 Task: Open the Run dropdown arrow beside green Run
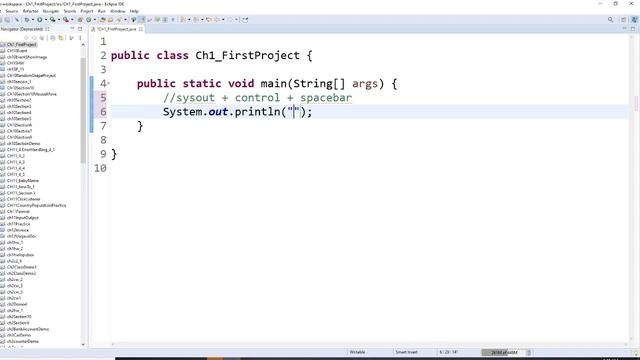(x=46, y=20)
